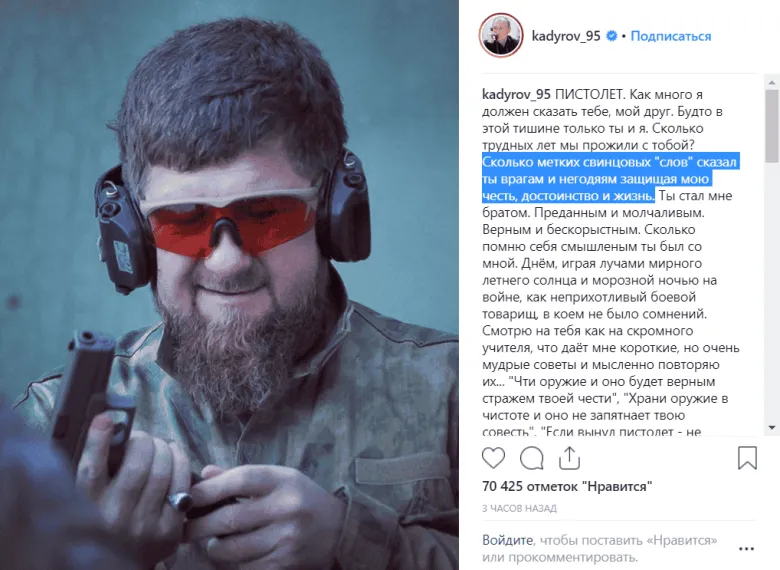Image resolution: width=780 pixels, height=570 pixels.
Task: Click the scrollbar up arrow of caption
Action: point(772,82)
